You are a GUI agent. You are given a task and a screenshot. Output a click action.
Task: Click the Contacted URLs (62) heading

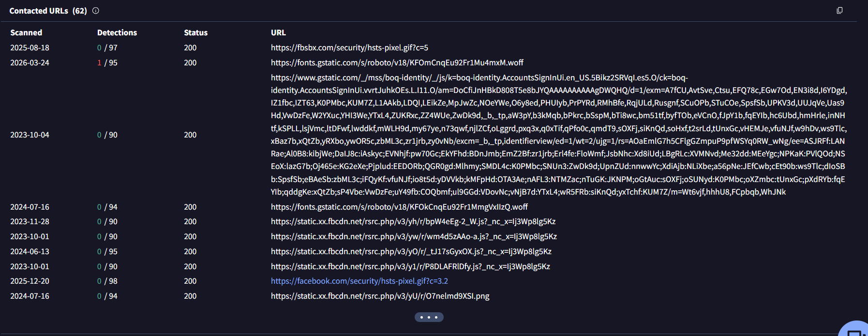pyautogui.click(x=48, y=11)
